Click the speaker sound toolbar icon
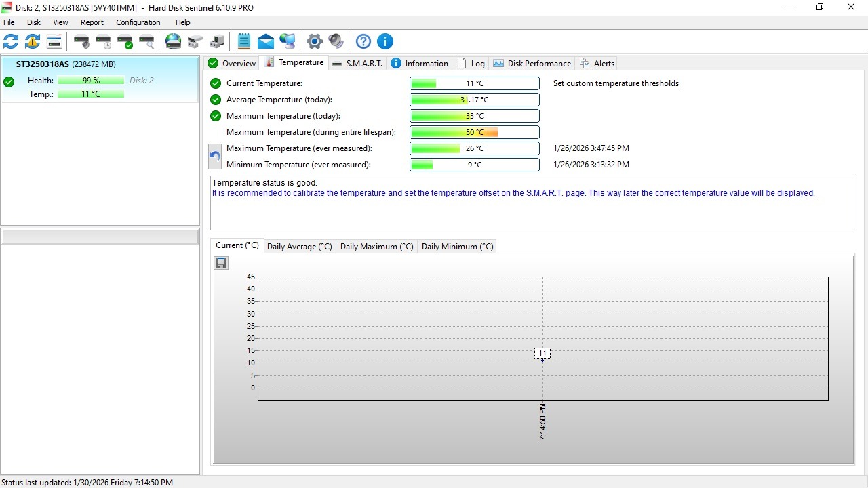Screen dimensions: 868x488 click(x=336, y=41)
